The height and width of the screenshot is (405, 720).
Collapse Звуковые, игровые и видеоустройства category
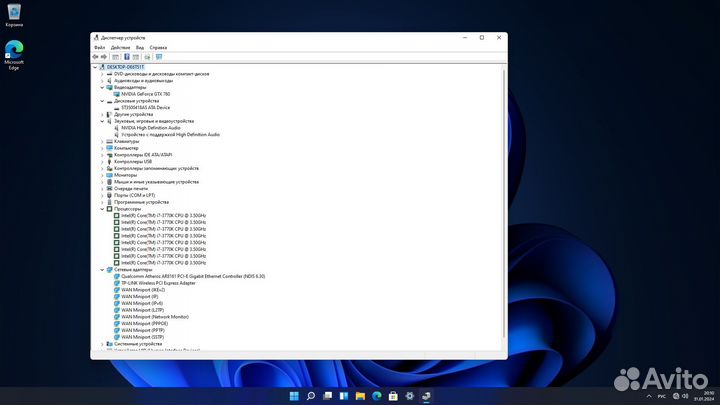pos(102,121)
